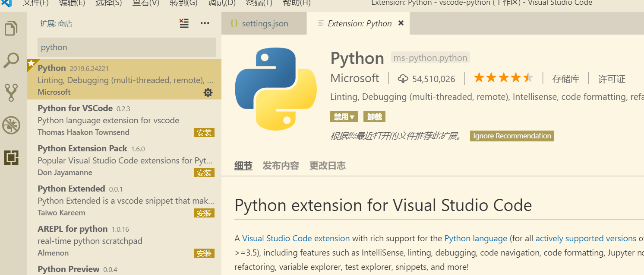Open the Source Control view
Screen dimensions: 644x275
pos(12,92)
